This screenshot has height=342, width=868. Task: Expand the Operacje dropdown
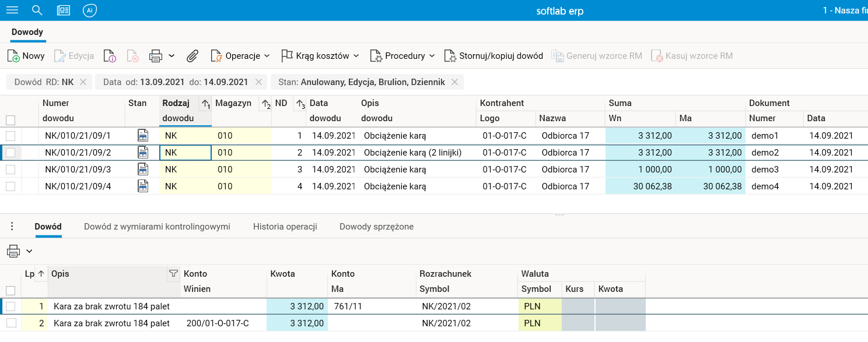click(x=241, y=56)
